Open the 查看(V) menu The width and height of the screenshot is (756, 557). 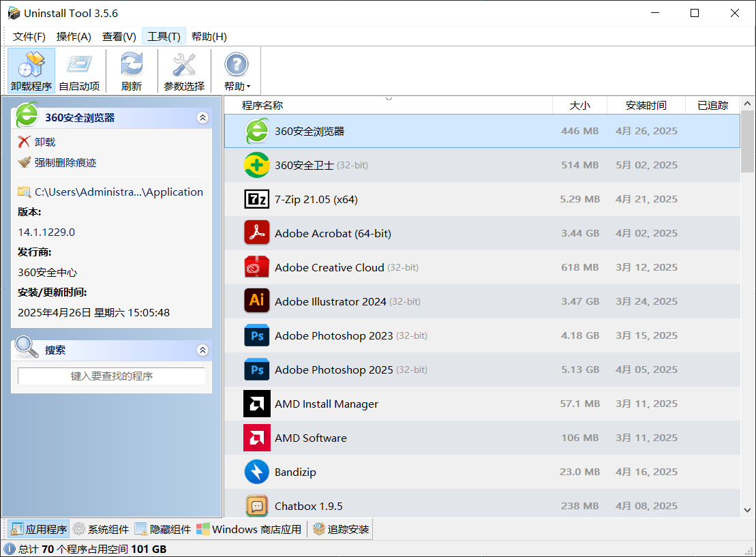click(x=119, y=37)
